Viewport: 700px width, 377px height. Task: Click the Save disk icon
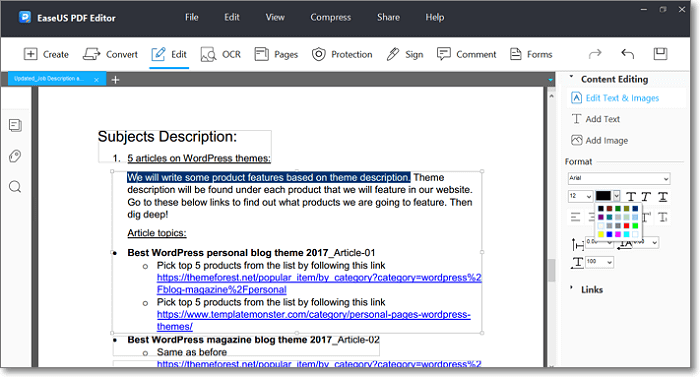pyautogui.click(x=660, y=54)
